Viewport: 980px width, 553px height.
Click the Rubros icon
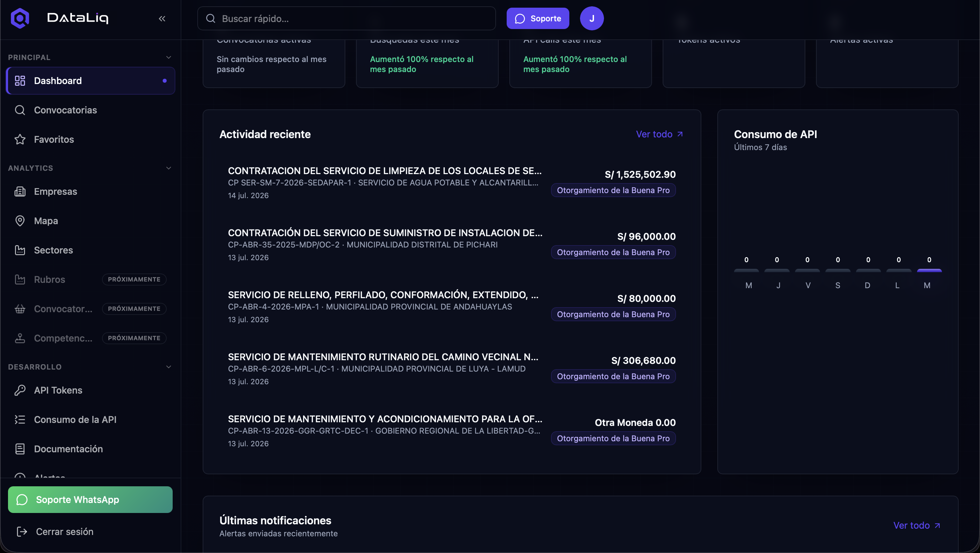click(x=20, y=280)
